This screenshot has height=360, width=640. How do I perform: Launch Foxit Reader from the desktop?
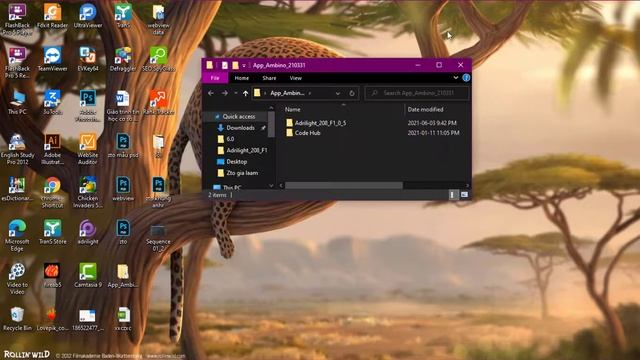(52, 16)
